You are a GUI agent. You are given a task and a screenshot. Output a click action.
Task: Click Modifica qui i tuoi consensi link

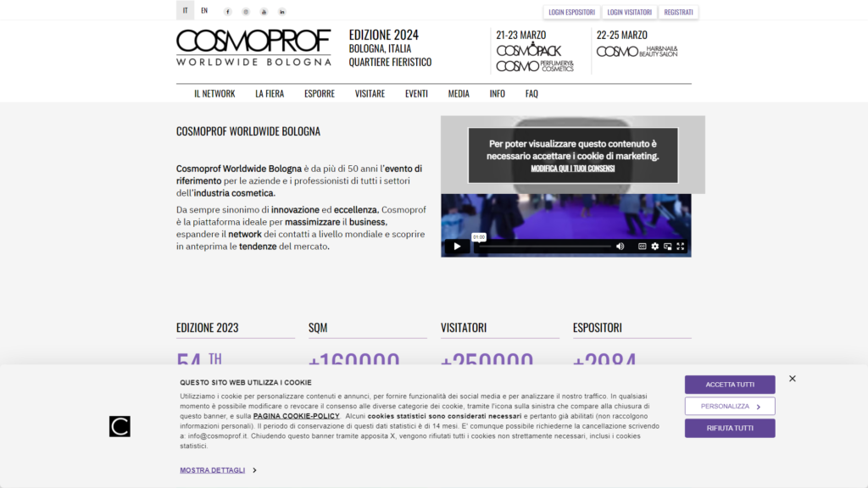[573, 169]
